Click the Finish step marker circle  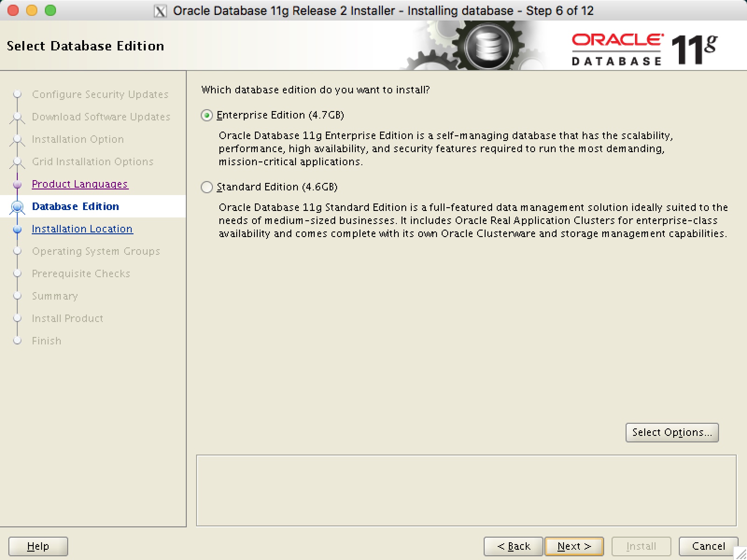pos(17,341)
